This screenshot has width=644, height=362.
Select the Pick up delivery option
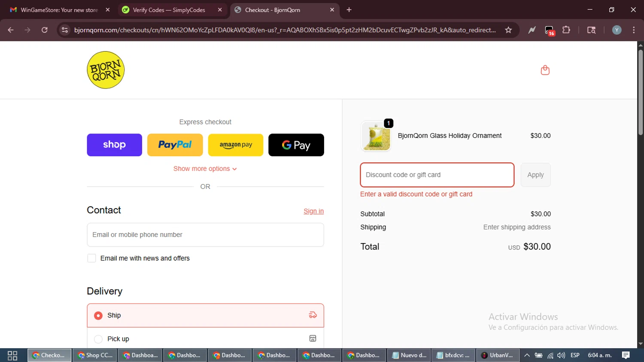(98, 339)
